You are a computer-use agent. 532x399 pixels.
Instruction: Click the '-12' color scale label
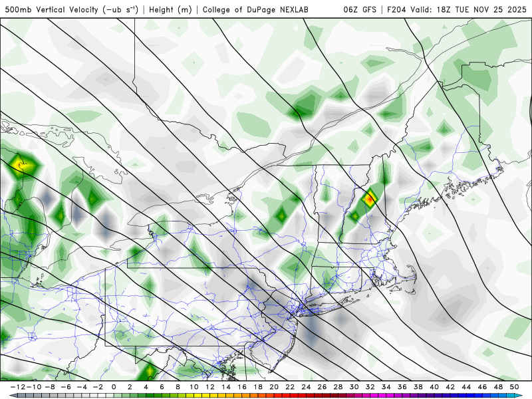coord(18,387)
